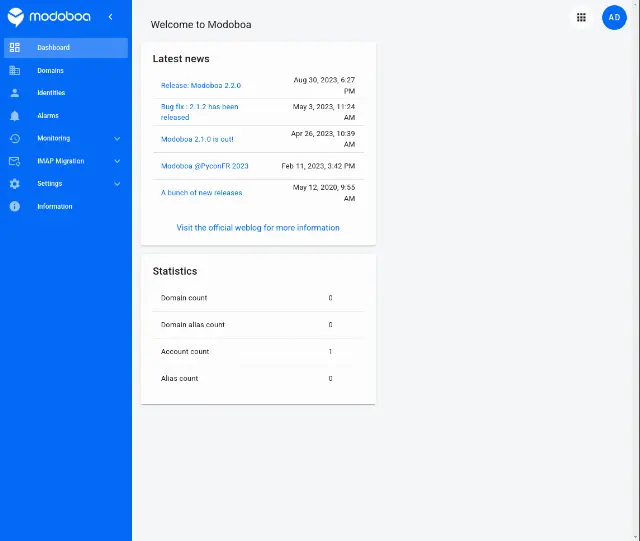
Task: Open the 'A bunch of new releases' link
Action: 202,193
